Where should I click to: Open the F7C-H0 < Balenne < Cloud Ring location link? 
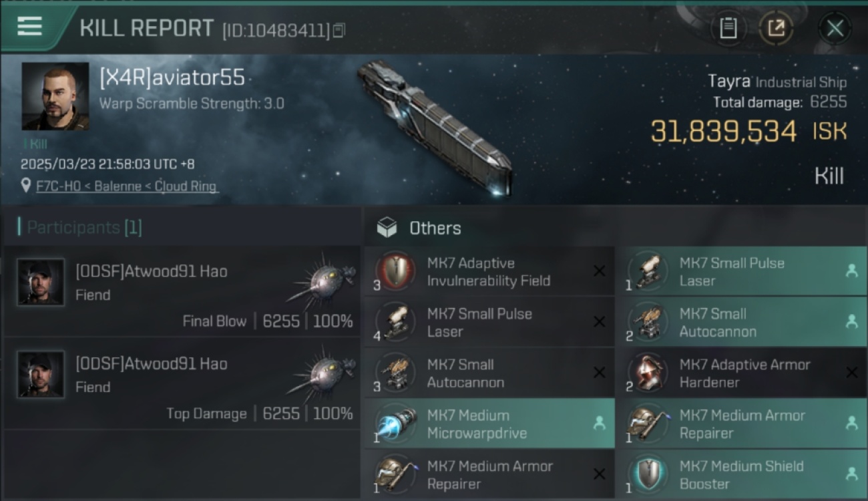[x=127, y=186]
